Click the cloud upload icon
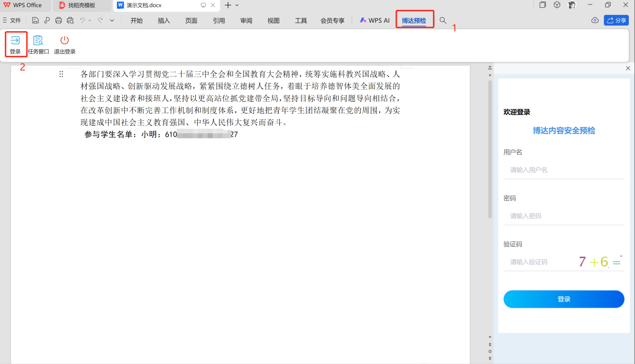635x364 pixels. pos(595,20)
